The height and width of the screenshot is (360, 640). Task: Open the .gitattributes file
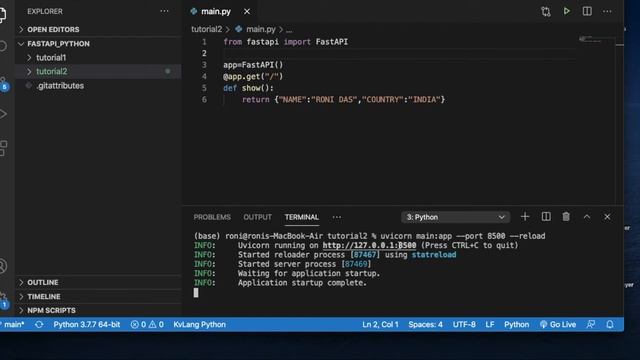click(98, 86)
